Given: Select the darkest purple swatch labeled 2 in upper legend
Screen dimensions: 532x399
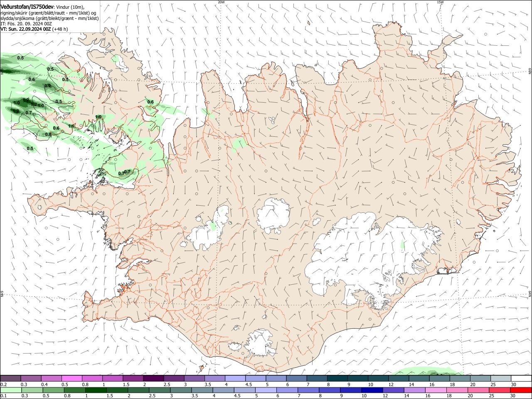Looking at the screenshot, I should [153, 378].
